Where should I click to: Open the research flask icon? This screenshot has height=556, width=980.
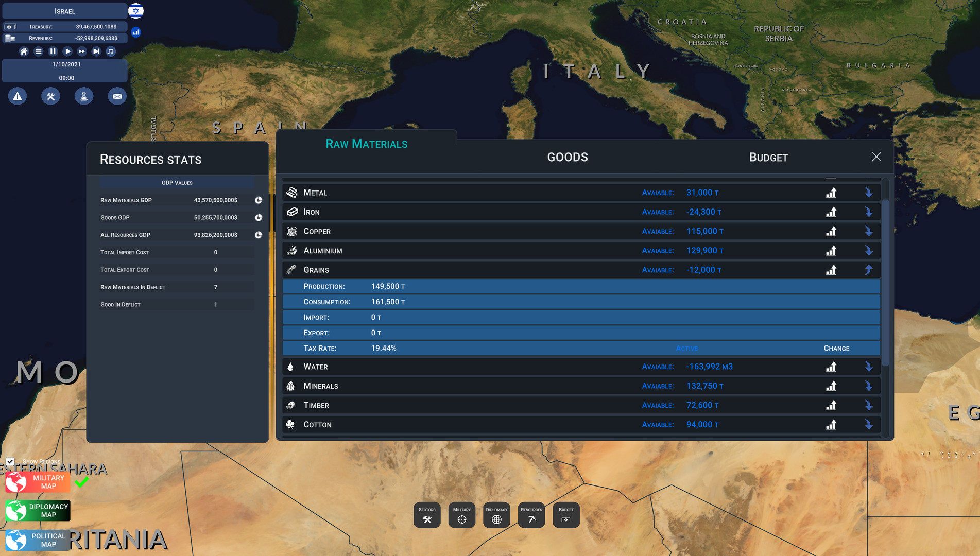[84, 96]
